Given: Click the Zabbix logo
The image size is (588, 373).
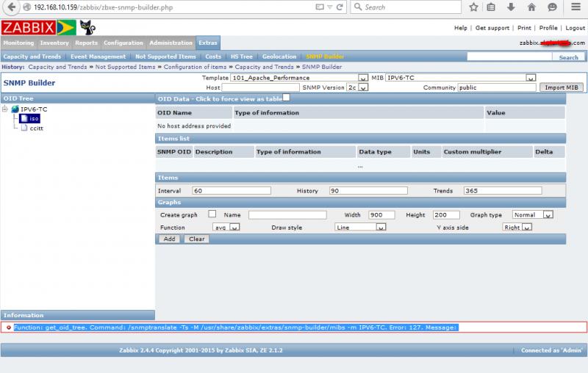Looking at the screenshot, I should [29, 28].
